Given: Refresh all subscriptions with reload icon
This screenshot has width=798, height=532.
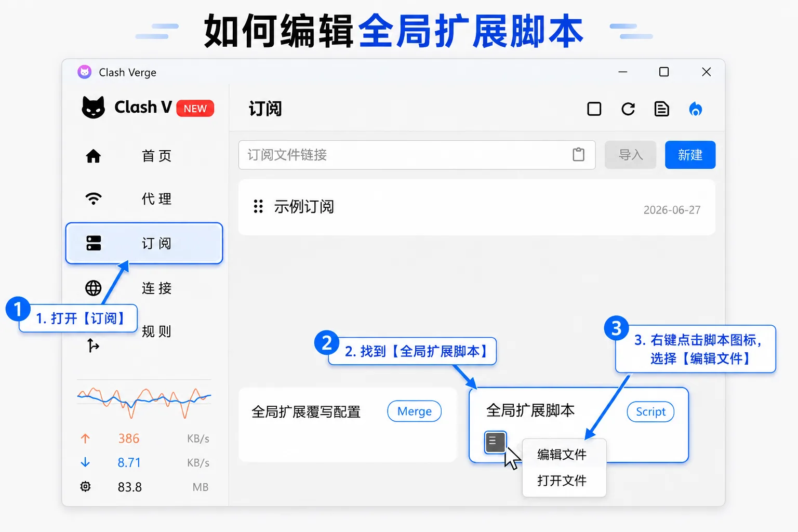Looking at the screenshot, I should point(628,109).
